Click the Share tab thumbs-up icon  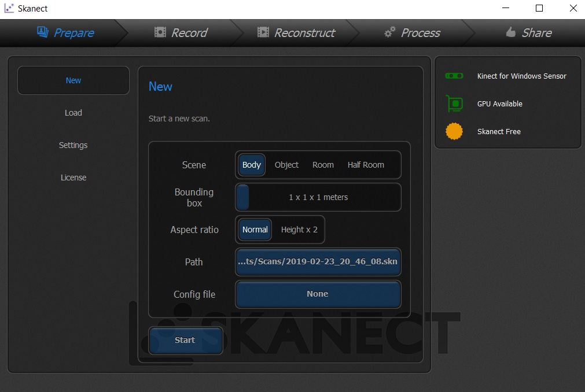tap(511, 32)
